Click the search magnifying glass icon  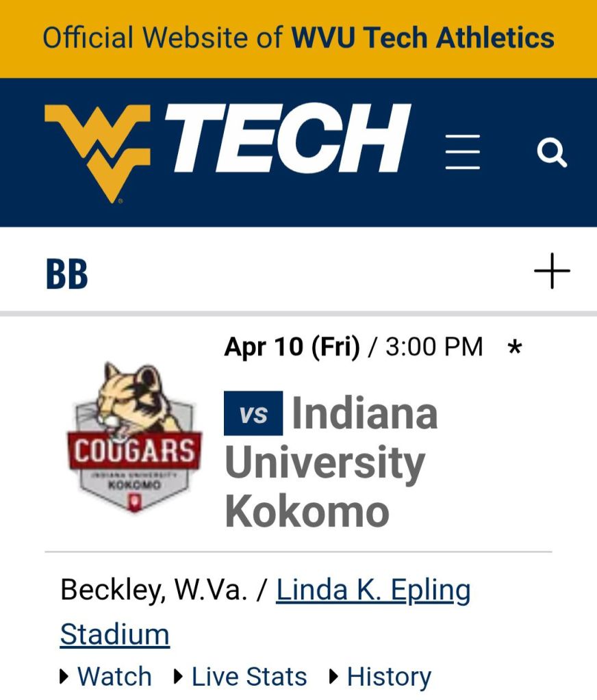(552, 153)
